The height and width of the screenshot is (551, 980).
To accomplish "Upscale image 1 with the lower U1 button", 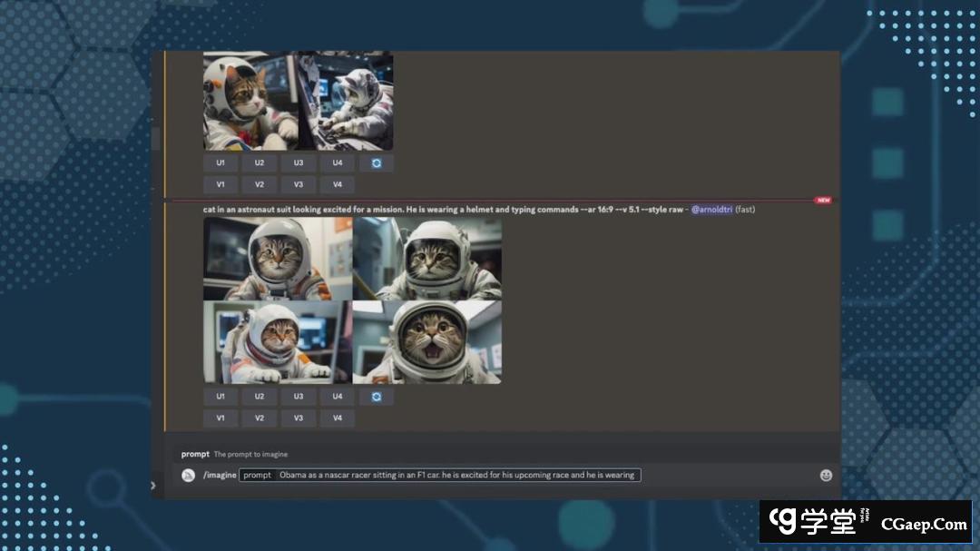I will (x=220, y=397).
